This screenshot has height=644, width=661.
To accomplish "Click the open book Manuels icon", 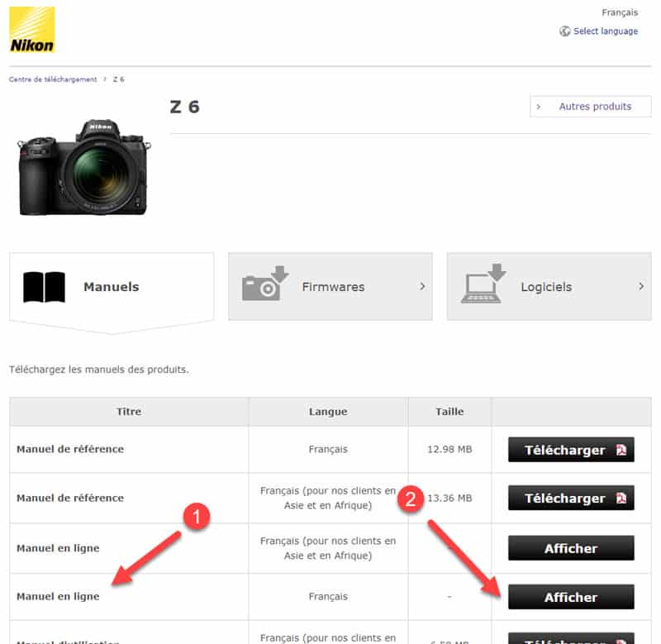I will 45,287.
